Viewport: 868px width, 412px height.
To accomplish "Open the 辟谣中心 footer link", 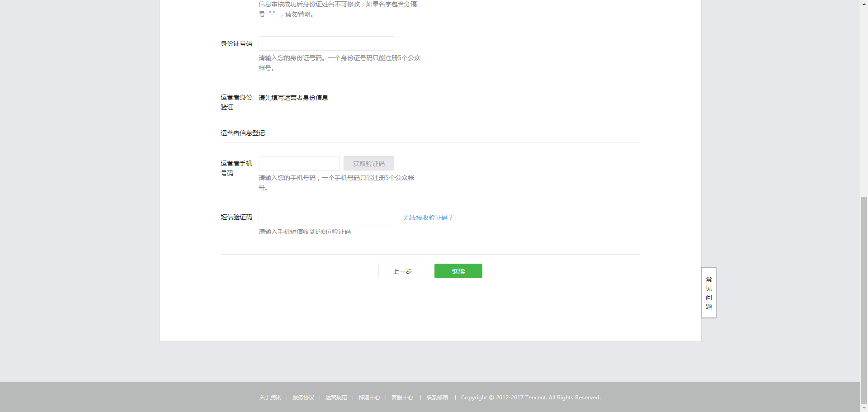I will 369,397.
